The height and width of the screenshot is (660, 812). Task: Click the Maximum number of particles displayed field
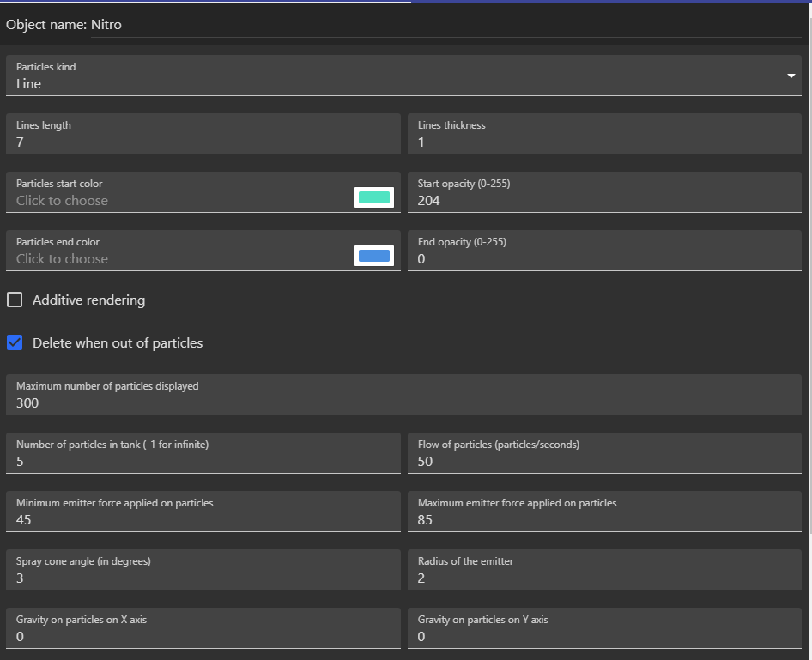403,403
